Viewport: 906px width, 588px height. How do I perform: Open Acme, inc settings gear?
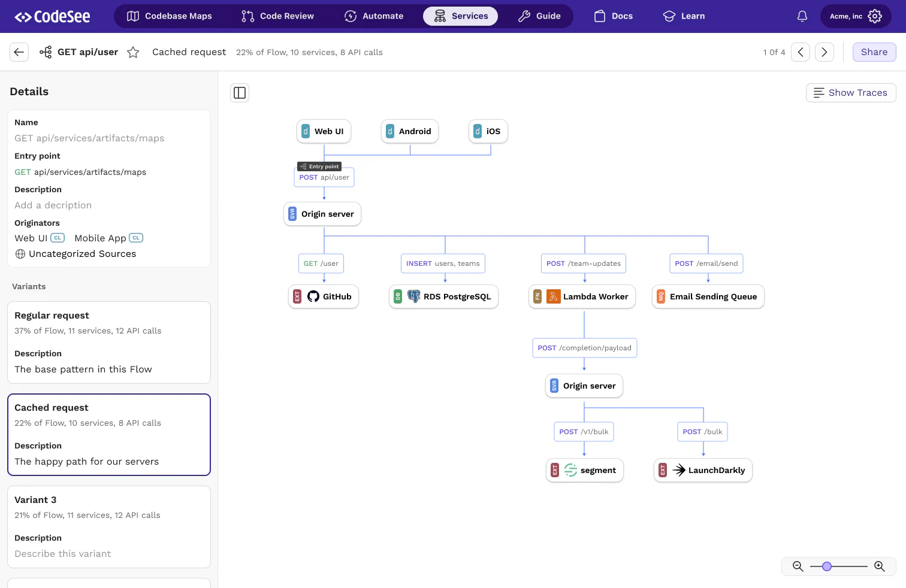(875, 16)
